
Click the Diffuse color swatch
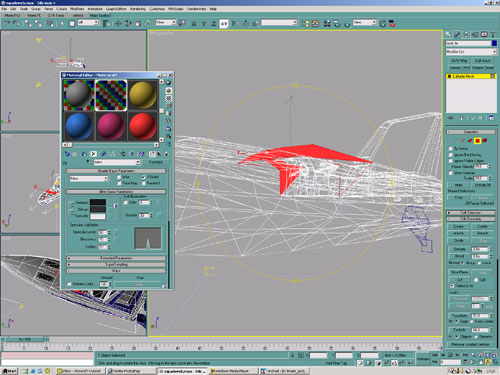click(x=98, y=209)
